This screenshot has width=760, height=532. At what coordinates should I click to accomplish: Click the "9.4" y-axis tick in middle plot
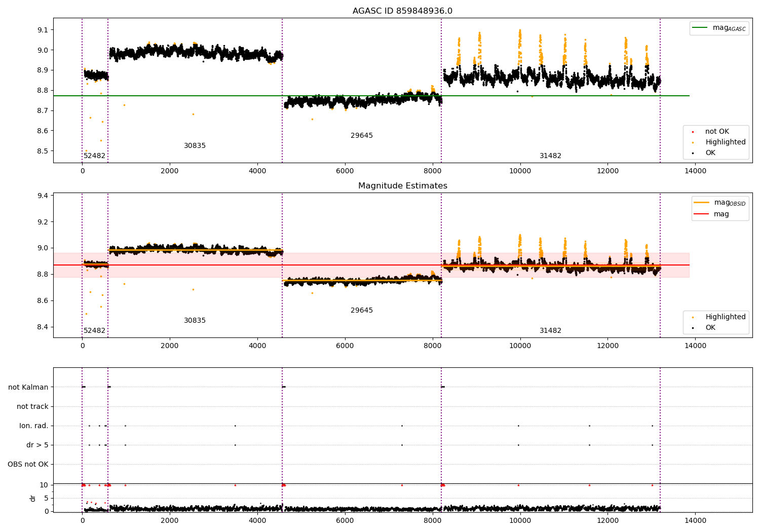[43, 196]
